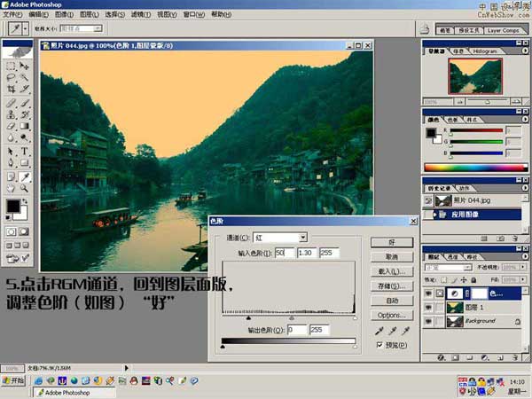
Task: Open the 编辑(E) menu
Action: [x=38, y=14]
